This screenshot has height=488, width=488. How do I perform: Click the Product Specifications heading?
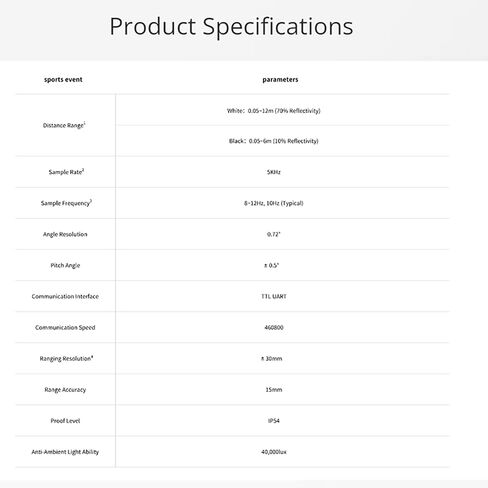231,27
